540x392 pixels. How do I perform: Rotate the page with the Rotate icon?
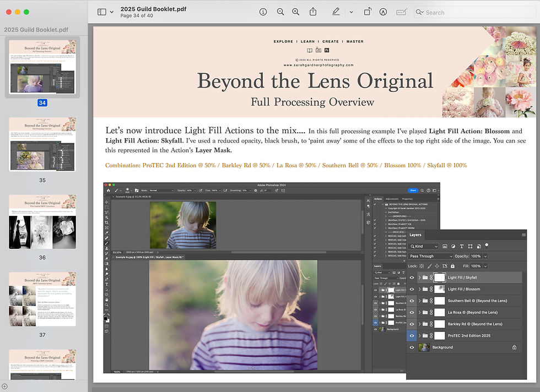(x=368, y=12)
